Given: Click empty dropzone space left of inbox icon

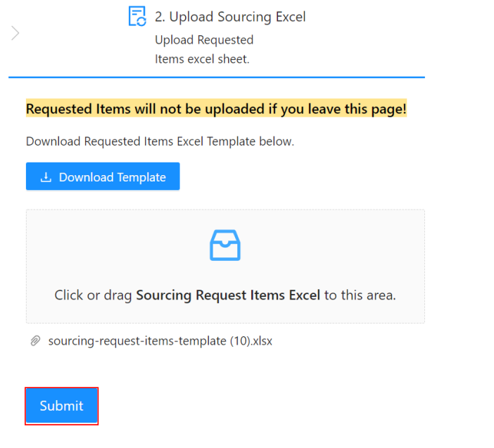Looking at the screenshot, I should click(118, 245).
